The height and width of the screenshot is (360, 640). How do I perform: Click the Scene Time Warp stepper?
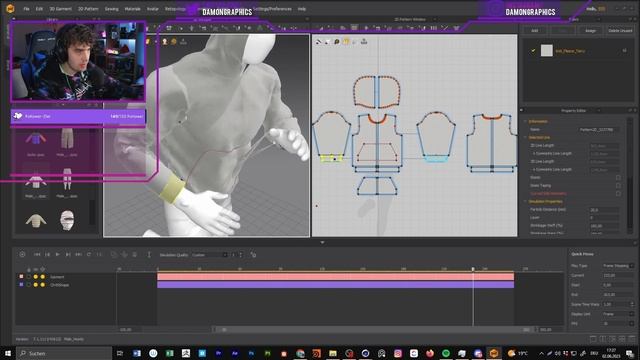(x=632, y=304)
